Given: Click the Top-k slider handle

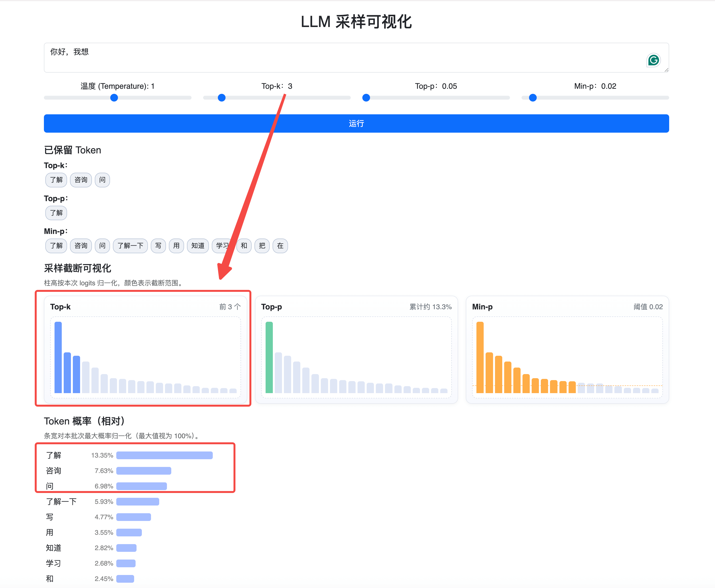Looking at the screenshot, I should pos(221,98).
